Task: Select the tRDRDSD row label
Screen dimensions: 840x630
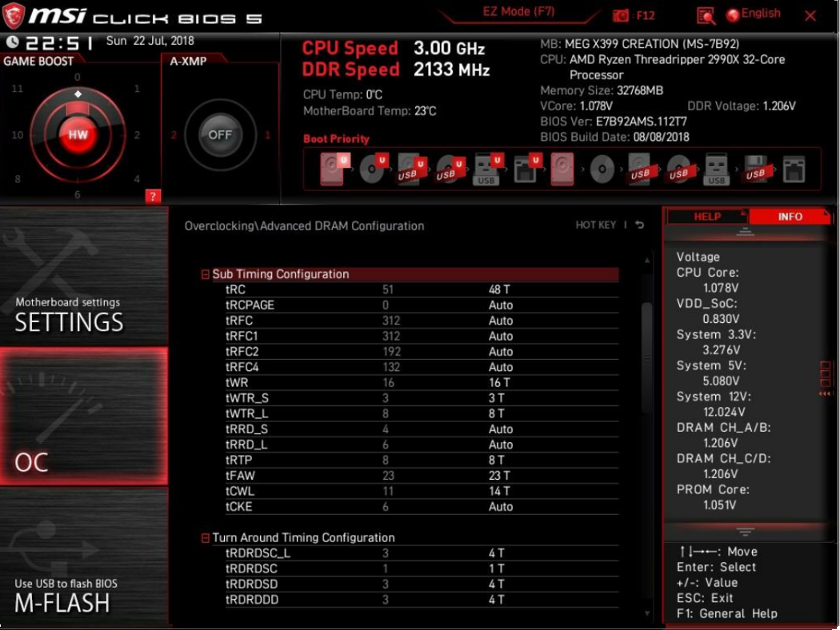Action: pos(252,584)
